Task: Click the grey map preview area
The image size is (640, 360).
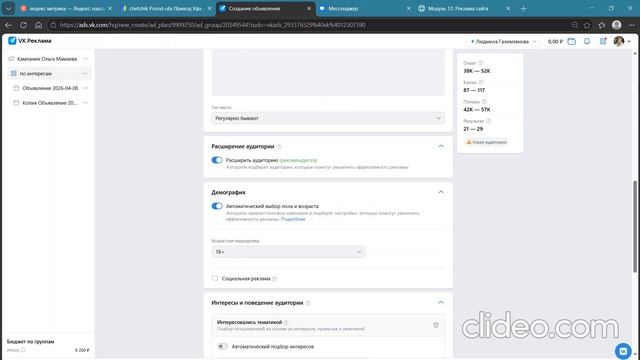Action: [328, 73]
